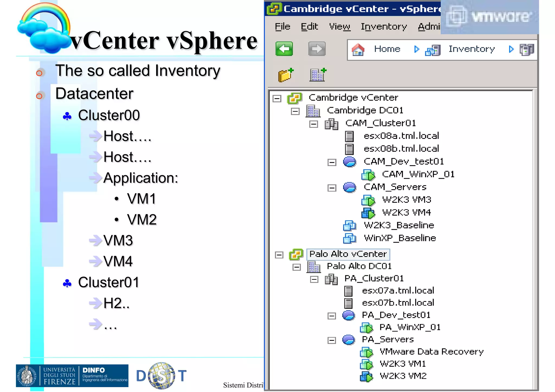Click the New Datacenter toolbar icon
The height and width of the screenshot is (392, 555).
tap(318, 75)
